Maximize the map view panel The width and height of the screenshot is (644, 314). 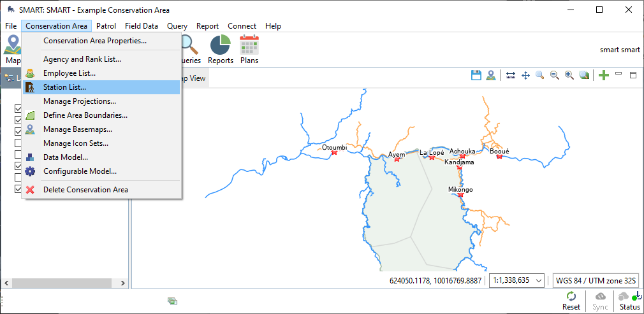click(633, 75)
